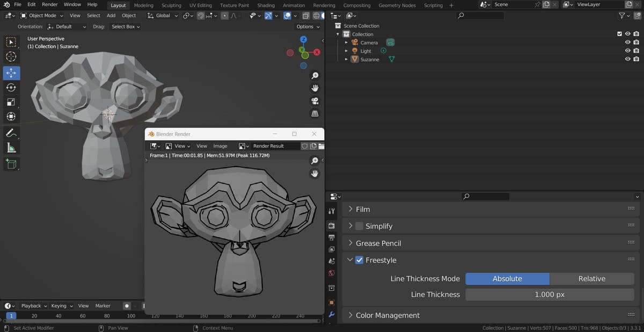644x332 pixels.
Task: Click the Blender logo menu icon
Action: pos(6,4)
